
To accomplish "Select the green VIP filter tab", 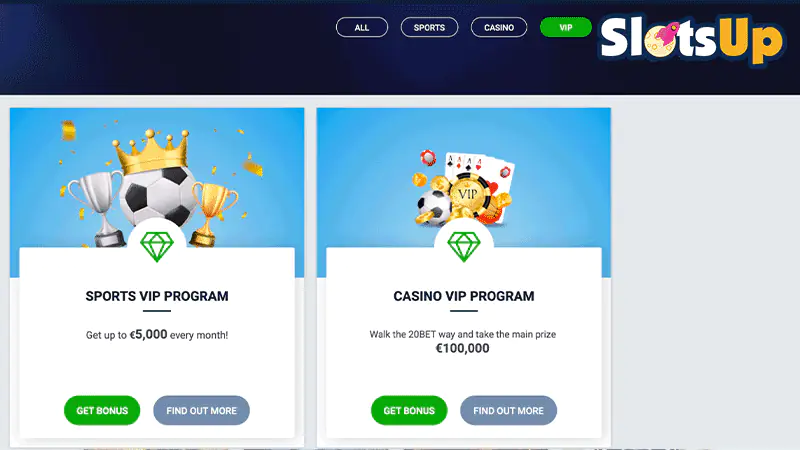I will click(565, 28).
